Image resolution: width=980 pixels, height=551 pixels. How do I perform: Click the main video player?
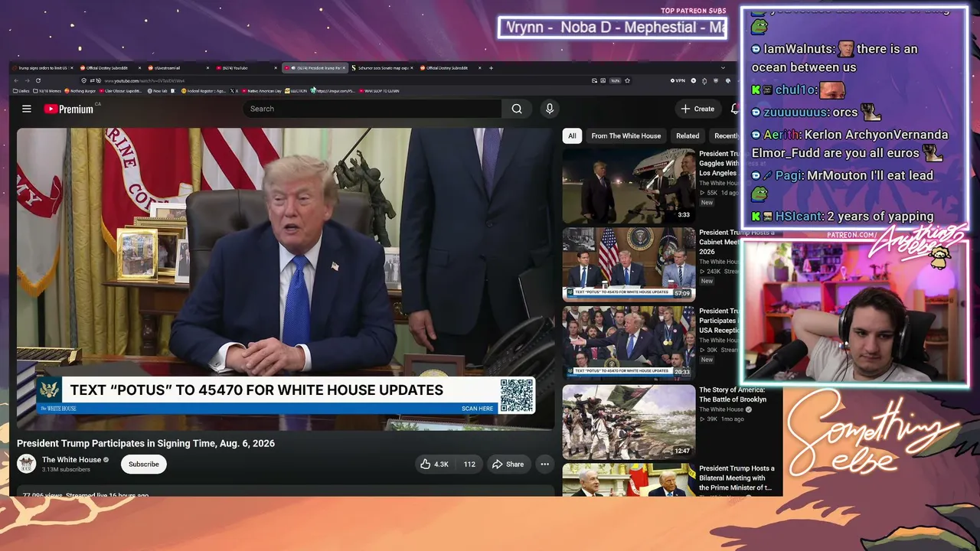click(x=285, y=279)
